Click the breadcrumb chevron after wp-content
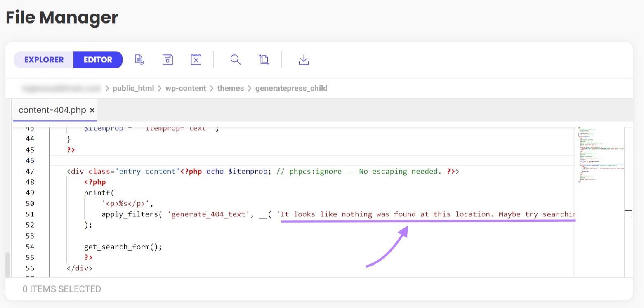Image resolution: width=644 pixels, height=308 pixels. point(212,88)
